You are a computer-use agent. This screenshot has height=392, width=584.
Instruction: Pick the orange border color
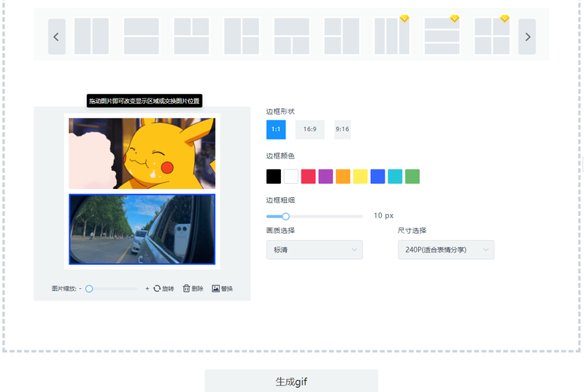pyautogui.click(x=343, y=177)
